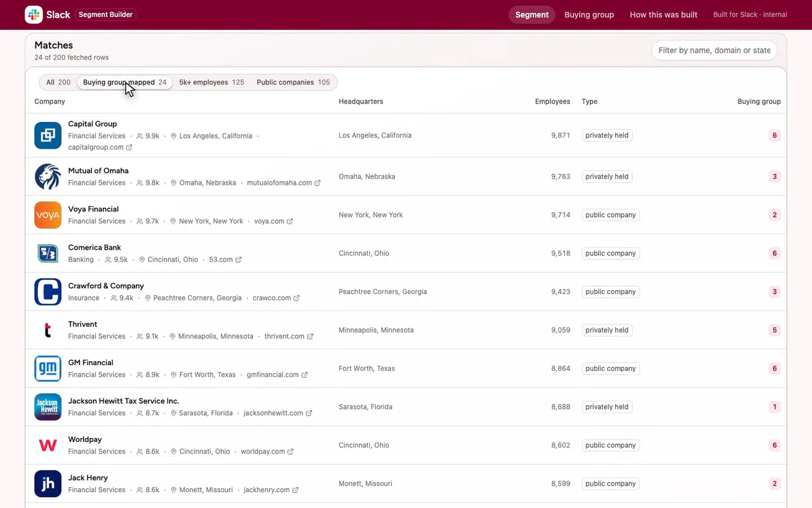Click the Jackson Hewitt logo
The height and width of the screenshot is (508, 812).
click(48, 407)
